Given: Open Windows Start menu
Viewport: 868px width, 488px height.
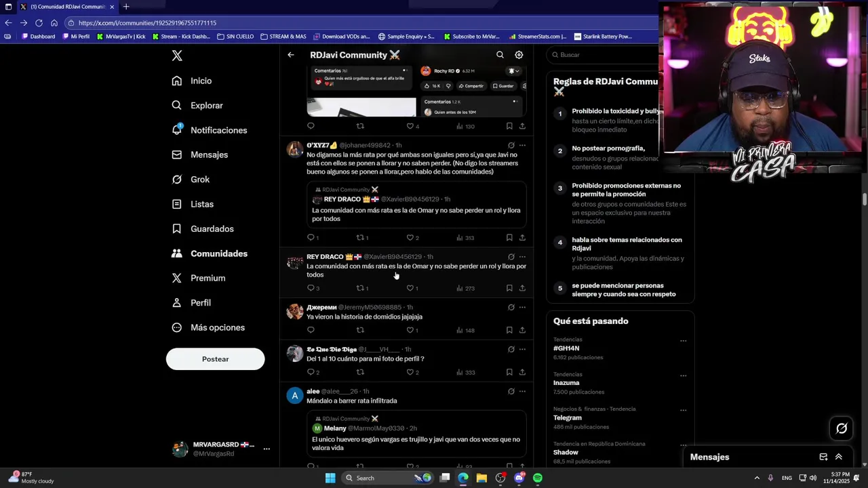Looking at the screenshot, I should pos(330,478).
